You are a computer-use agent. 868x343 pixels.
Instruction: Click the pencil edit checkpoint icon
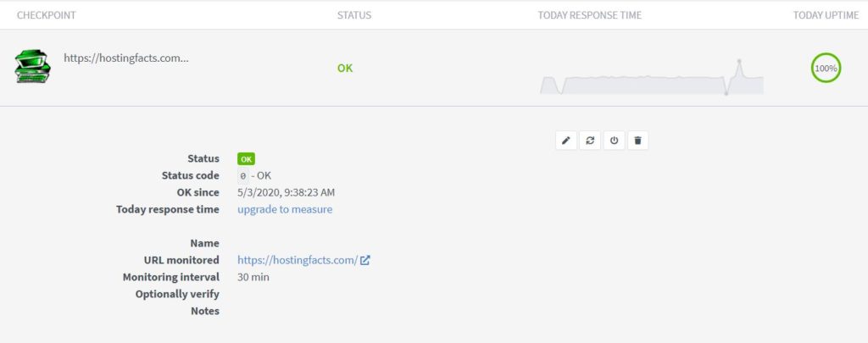565,141
